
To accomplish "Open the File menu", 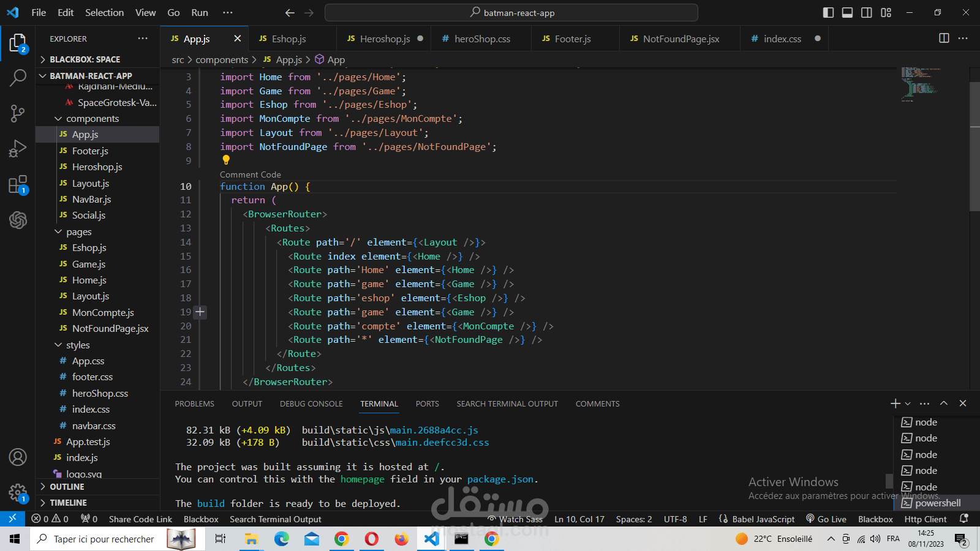I will [x=39, y=12].
